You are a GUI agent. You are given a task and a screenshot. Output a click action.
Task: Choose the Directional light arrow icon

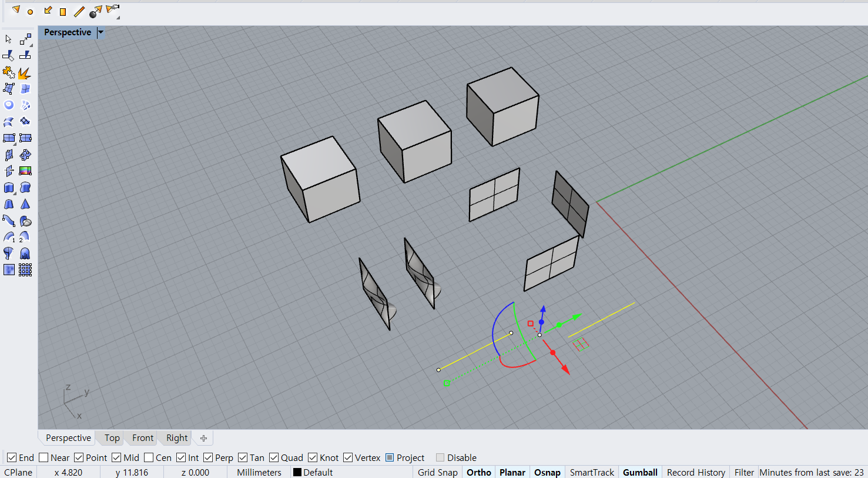click(x=48, y=10)
